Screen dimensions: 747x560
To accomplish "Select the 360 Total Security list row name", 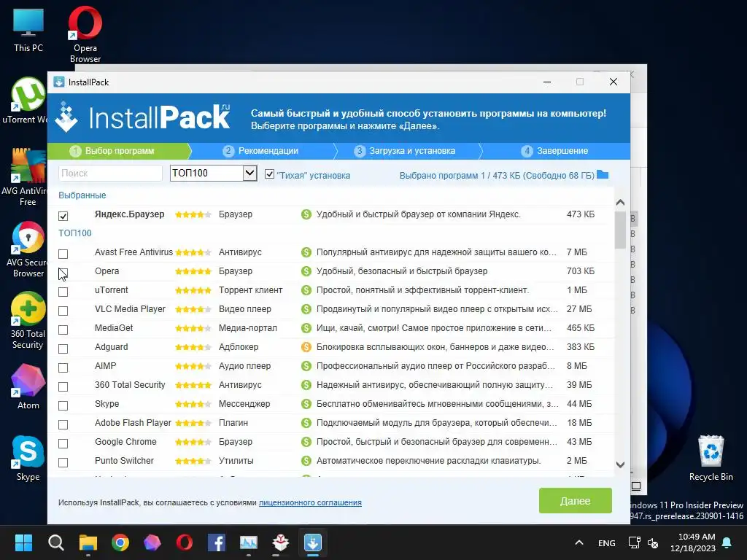I will [130, 385].
